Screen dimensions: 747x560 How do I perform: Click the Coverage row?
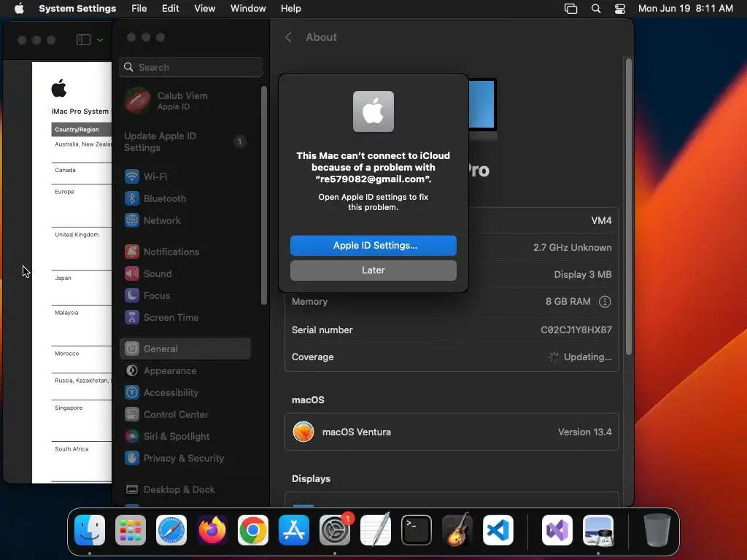pos(452,357)
